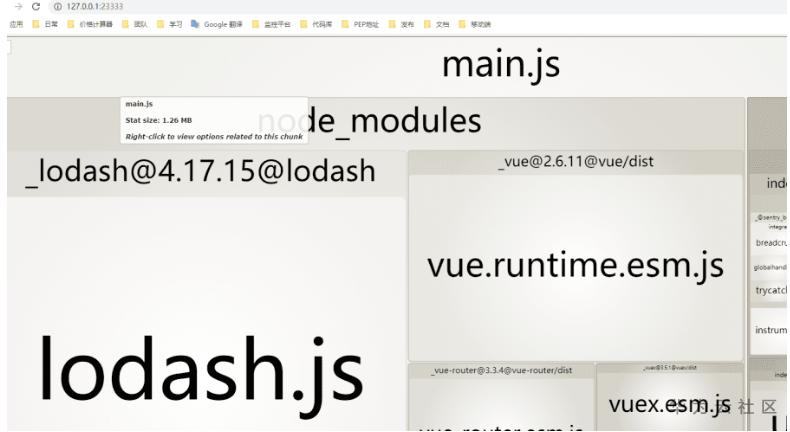Click the _vue@2.6.11@vue/dist folder header

[x=575, y=161]
